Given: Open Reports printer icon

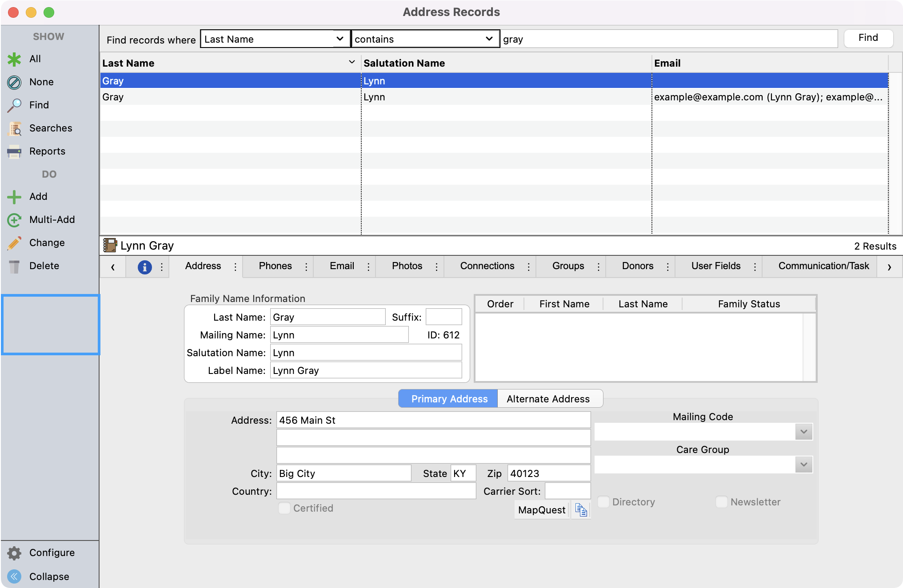Looking at the screenshot, I should [x=14, y=151].
